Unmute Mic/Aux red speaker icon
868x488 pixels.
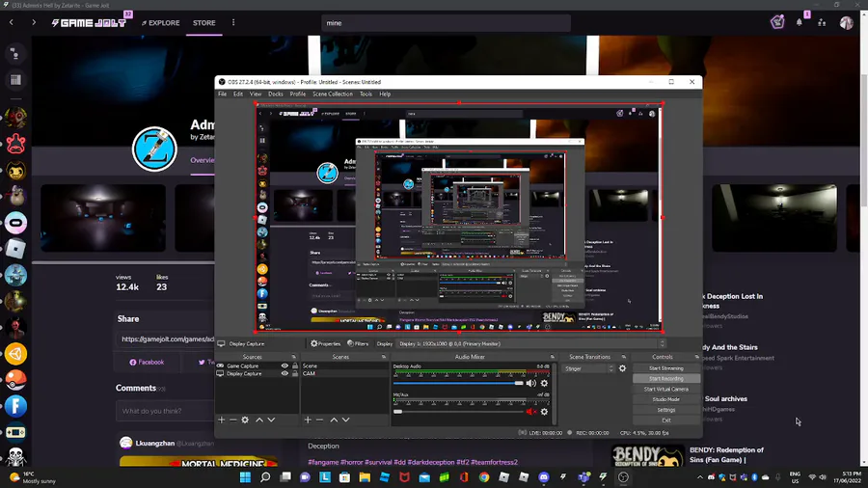pos(530,412)
